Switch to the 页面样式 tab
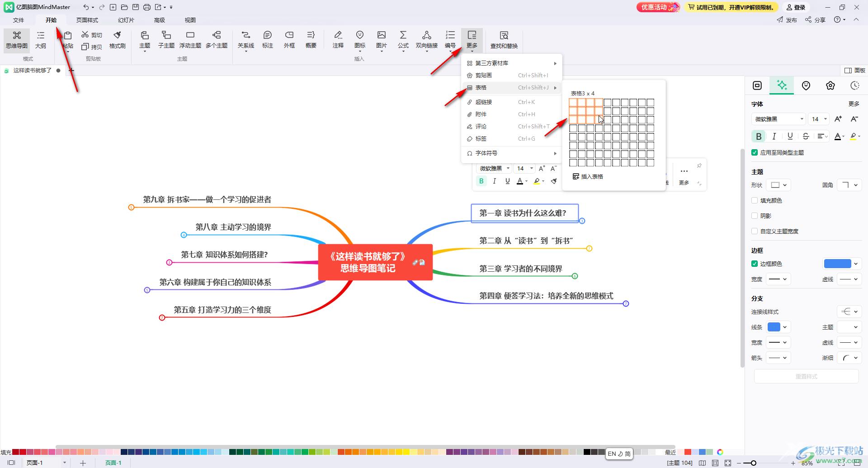Screen dimensions: 868x468 (87, 20)
